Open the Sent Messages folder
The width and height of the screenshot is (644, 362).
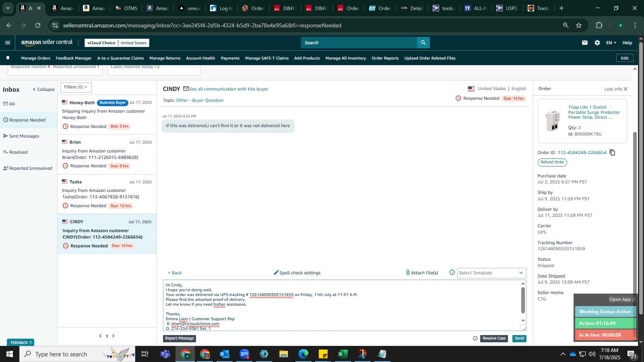pyautogui.click(x=29, y=136)
